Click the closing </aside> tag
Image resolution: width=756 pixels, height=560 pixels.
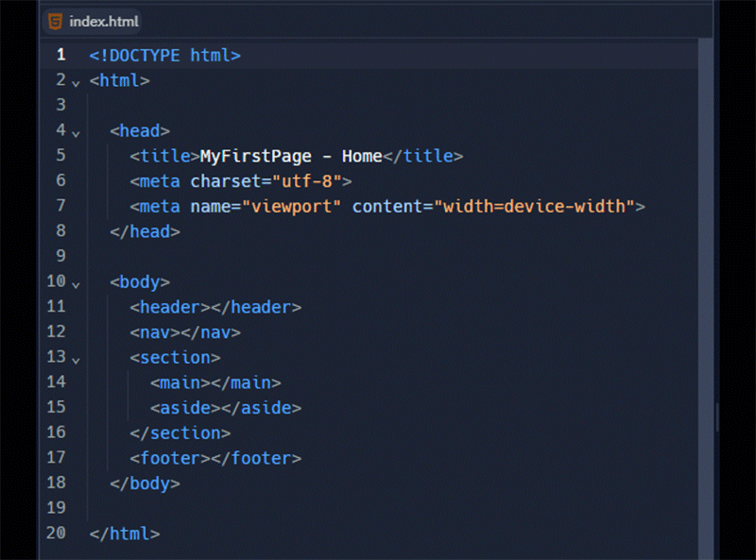[x=262, y=408]
